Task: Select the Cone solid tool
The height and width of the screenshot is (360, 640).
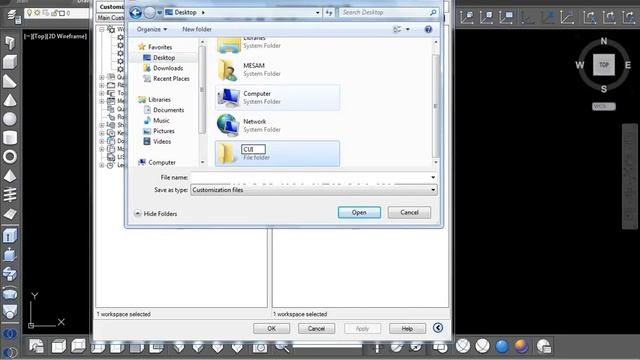Action: (10, 100)
